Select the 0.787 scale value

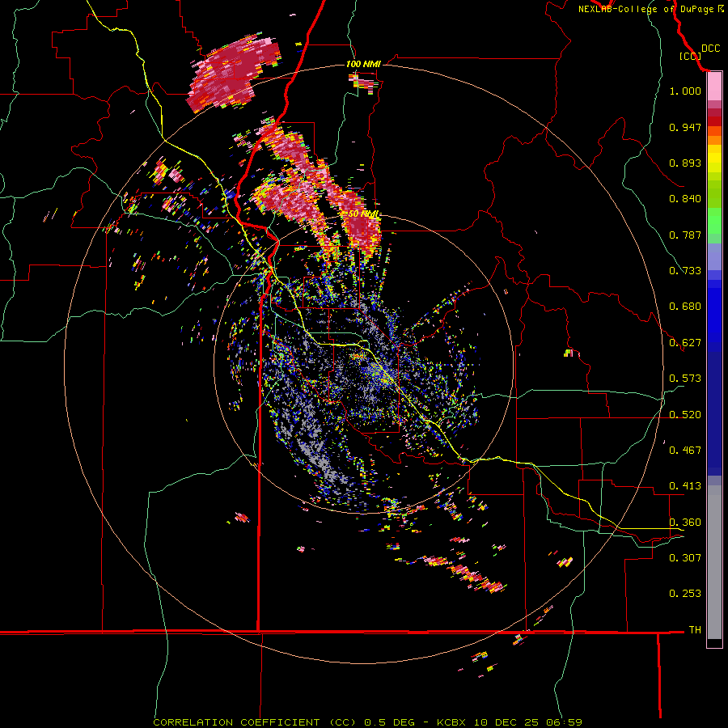click(685, 235)
